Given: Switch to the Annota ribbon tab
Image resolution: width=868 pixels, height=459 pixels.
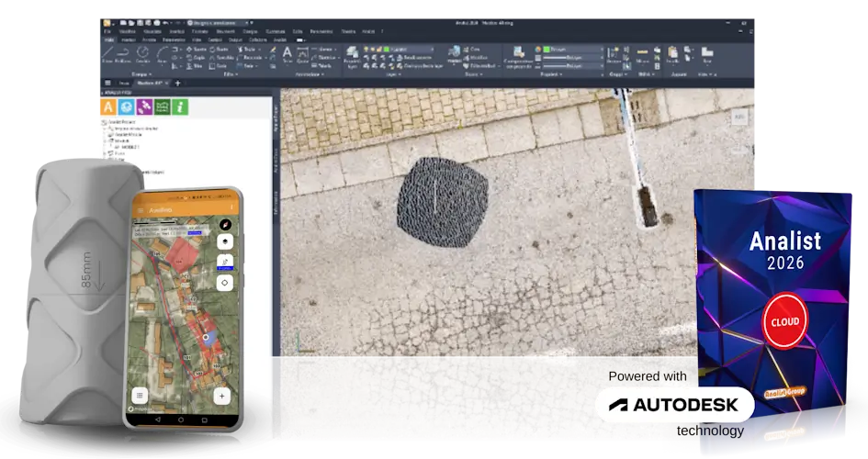Looking at the screenshot, I should [149, 39].
